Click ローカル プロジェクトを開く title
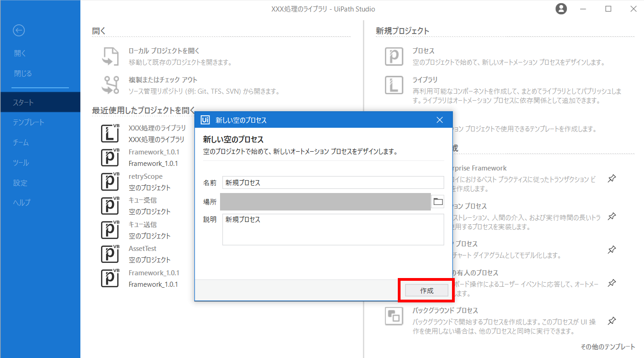The width and height of the screenshot is (644, 358). click(164, 51)
